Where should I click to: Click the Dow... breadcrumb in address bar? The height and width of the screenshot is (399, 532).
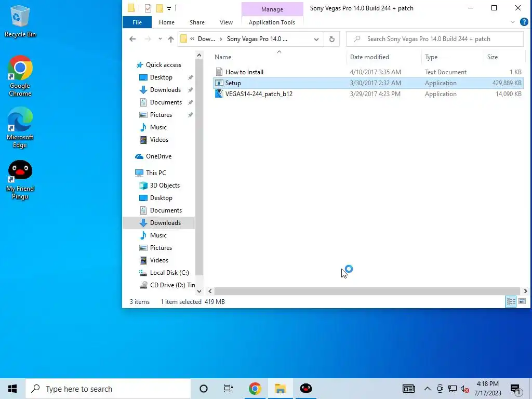[206, 39]
